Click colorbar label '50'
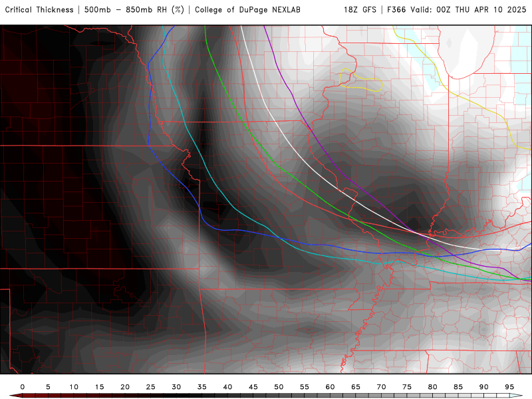This screenshot has width=532, height=399. [x=279, y=387]
